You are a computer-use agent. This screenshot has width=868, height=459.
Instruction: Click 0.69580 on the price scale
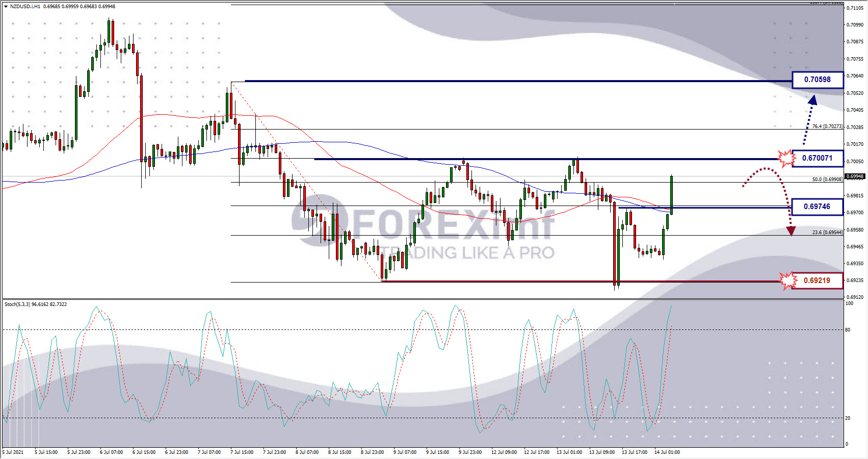(x=855, y=230)
